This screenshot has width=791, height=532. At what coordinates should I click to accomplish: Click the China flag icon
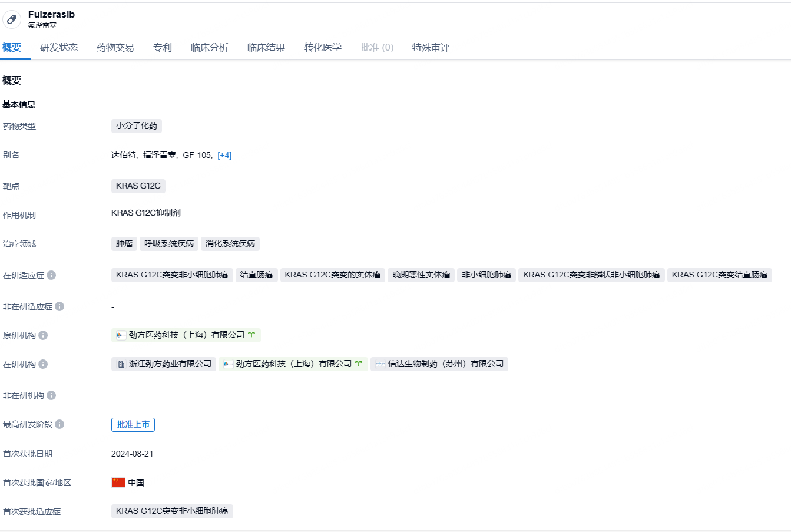click(x=118, y=483)
